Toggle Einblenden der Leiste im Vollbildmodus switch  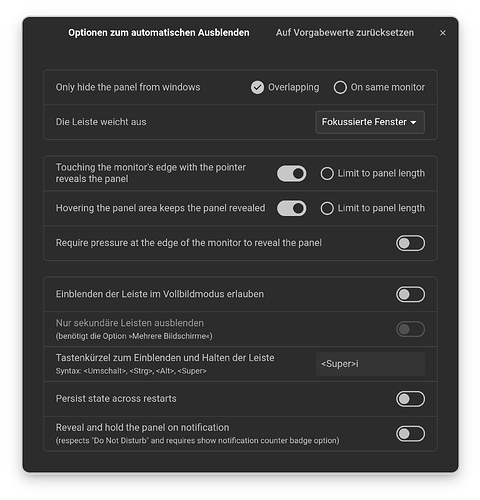pyautogui.click(x=410, y=294)
